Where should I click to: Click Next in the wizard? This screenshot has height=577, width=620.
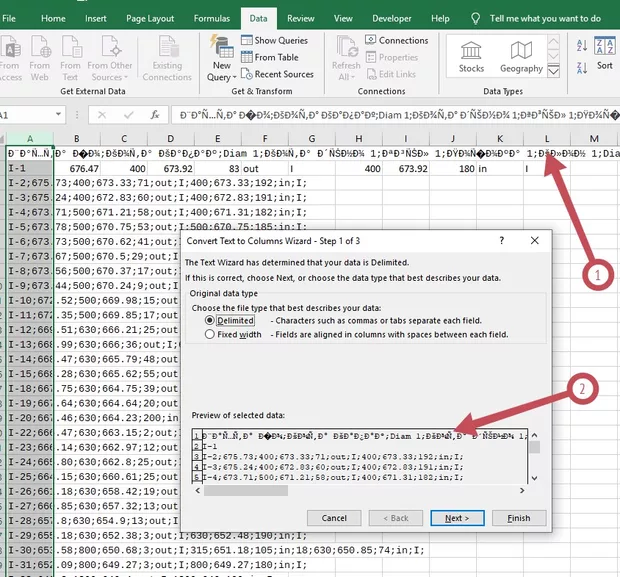pos(456,518)
